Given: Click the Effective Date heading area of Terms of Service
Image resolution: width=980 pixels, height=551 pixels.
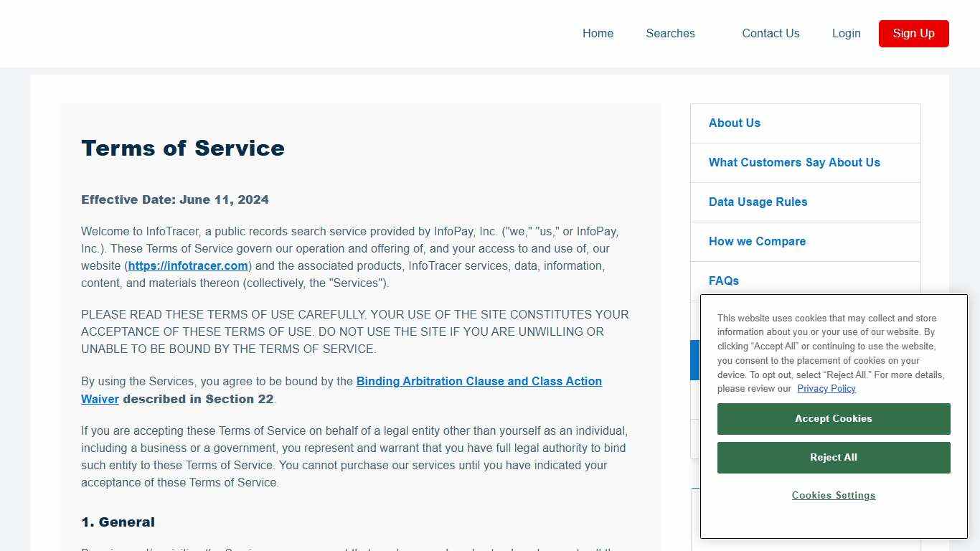Looking at the screenshot, I should [174, 199].
